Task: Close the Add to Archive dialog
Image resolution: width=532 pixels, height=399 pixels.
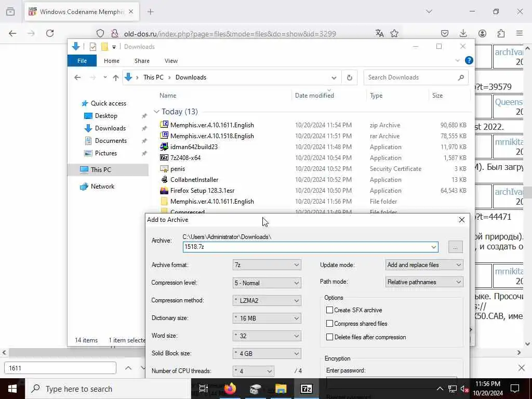Action: (x=461, y=220)
